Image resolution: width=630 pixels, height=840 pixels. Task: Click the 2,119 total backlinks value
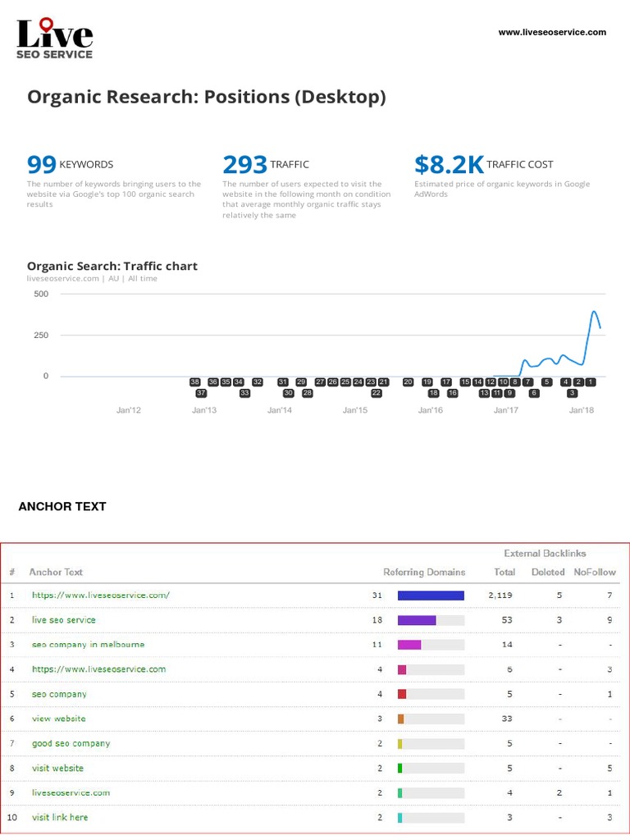[500, 596]
